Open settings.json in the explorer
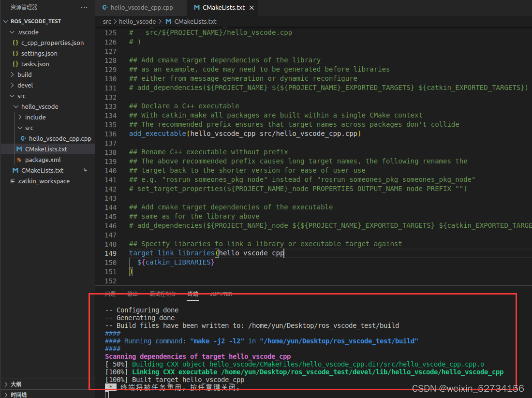The height and width of the screenshot is (398, 532). [39, 53]
